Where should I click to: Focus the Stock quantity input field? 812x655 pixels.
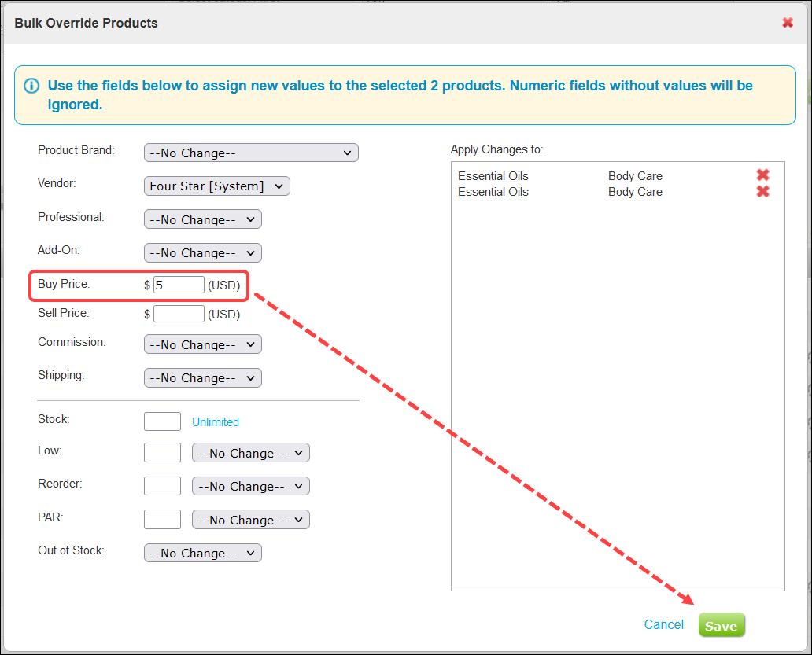tap(162, 421)
